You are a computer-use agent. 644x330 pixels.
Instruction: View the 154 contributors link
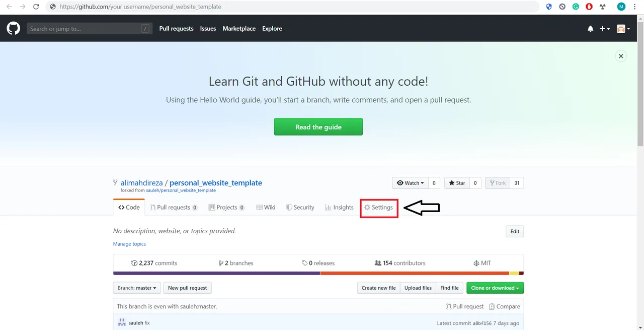click(x=400, y=263)
